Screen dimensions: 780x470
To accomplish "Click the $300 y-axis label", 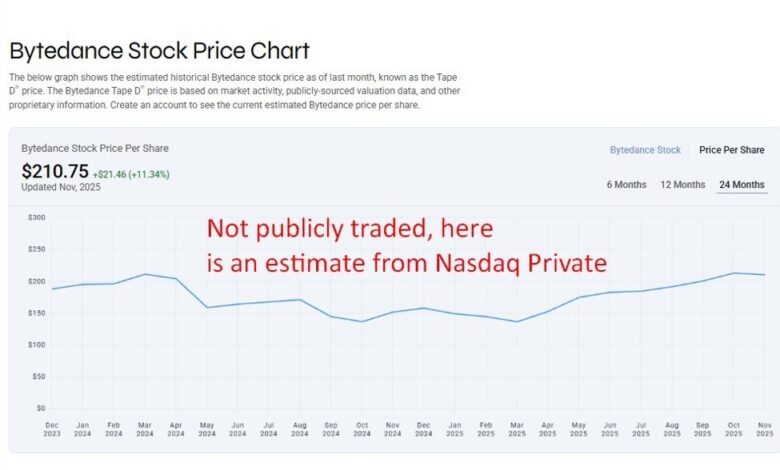I will click(x=37, y=217).
